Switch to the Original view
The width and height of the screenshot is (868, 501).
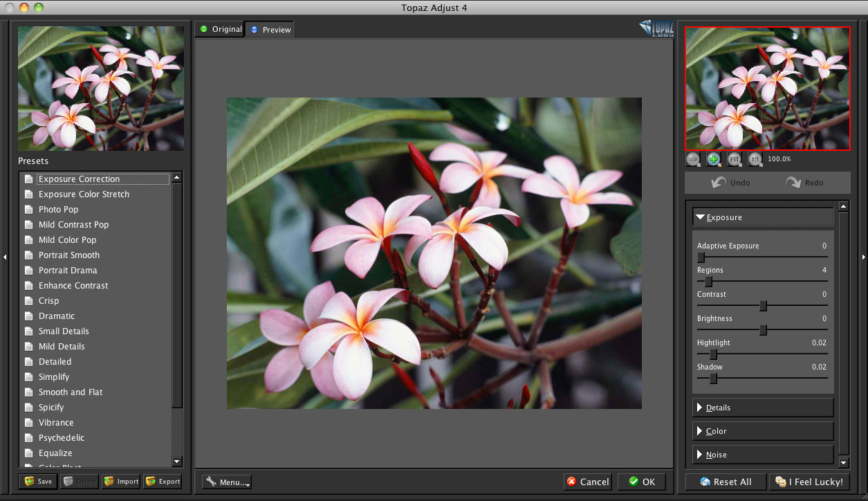tap(220, 29)
